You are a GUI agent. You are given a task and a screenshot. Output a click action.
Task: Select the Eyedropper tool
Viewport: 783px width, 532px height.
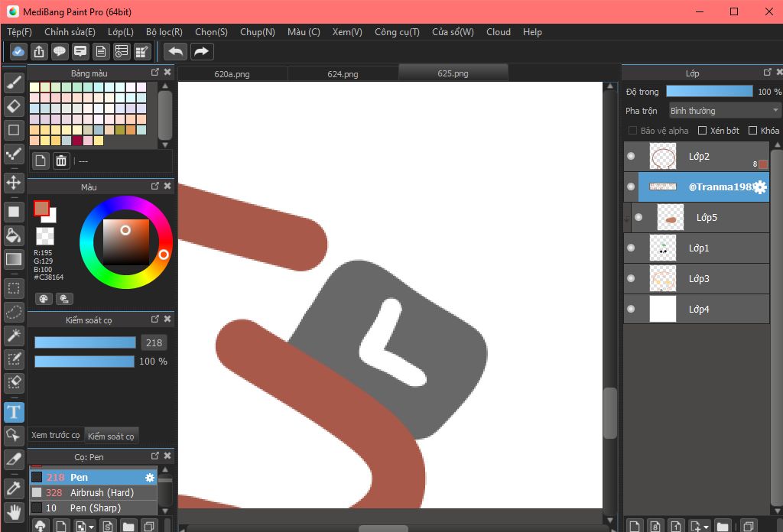[x=14, y=488]
